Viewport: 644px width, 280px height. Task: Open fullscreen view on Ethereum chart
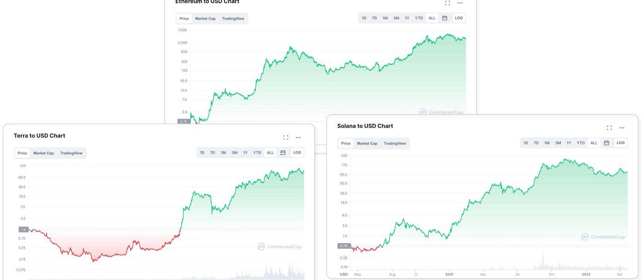pyautogui.click(x=448, y=3)
